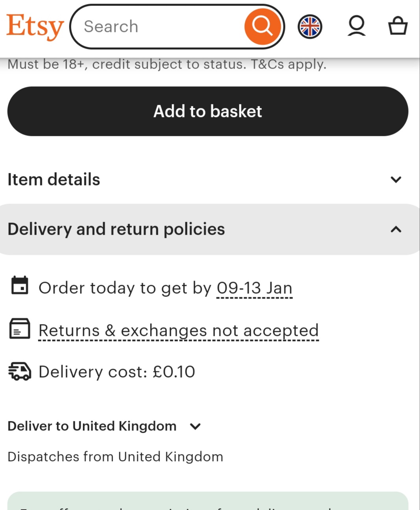Click the Delivery cost: £0.10 text
The height and width of the screenshot is (510, 420).
[117, 372]
